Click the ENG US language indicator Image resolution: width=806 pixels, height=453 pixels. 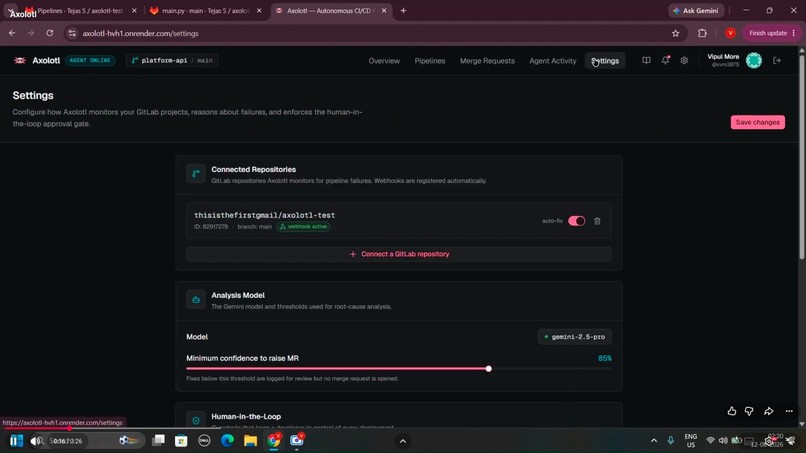click(x=690, y=441)
